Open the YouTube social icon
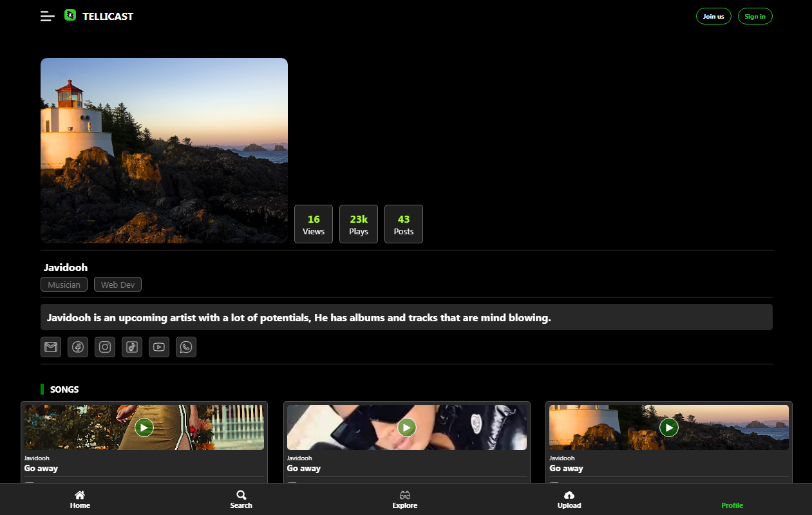This screenshot has width=812, height=515. 159,347
